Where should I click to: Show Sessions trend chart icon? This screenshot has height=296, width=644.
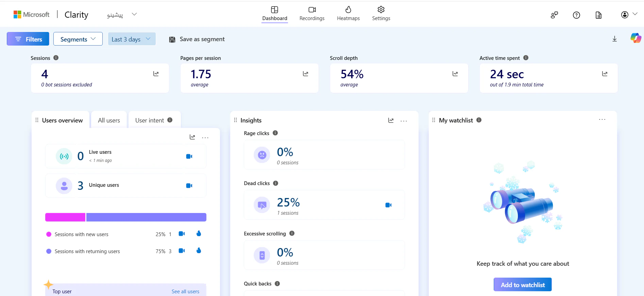point(156,74)
